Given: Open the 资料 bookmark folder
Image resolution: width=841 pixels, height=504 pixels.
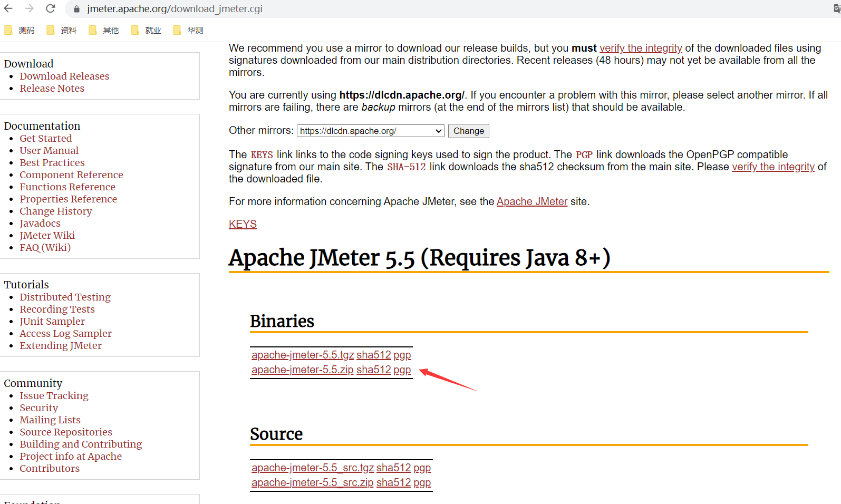Looking at the screenshot, I should pos(62,31).
